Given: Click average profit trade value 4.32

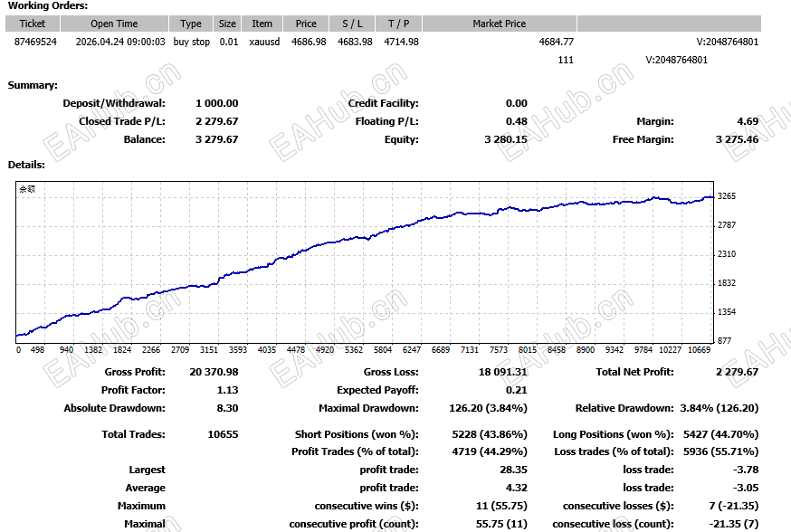Looking at the screenshot, I should tap(517, 489).
